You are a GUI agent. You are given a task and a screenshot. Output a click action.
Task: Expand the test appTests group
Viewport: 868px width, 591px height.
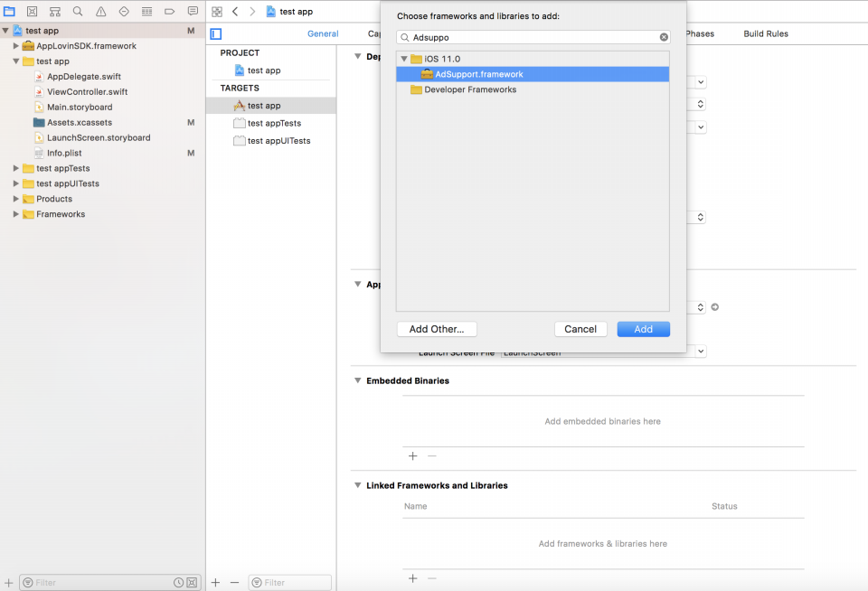(16, 168)
